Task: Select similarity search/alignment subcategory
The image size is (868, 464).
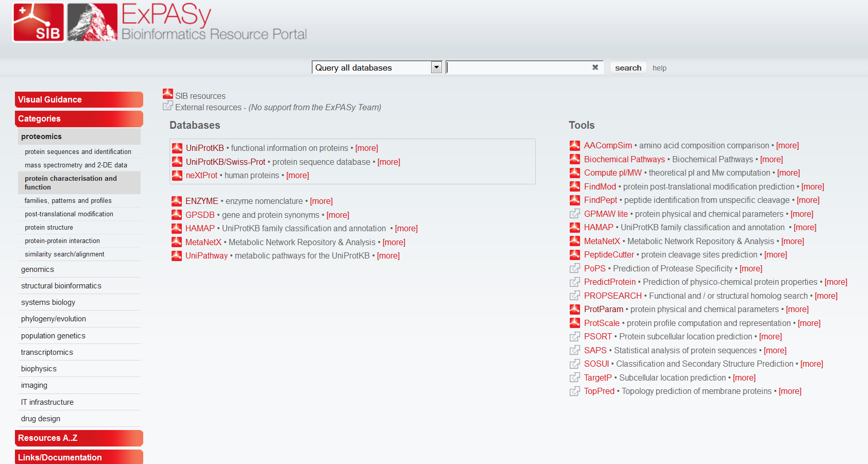Action: click(79, 254)
